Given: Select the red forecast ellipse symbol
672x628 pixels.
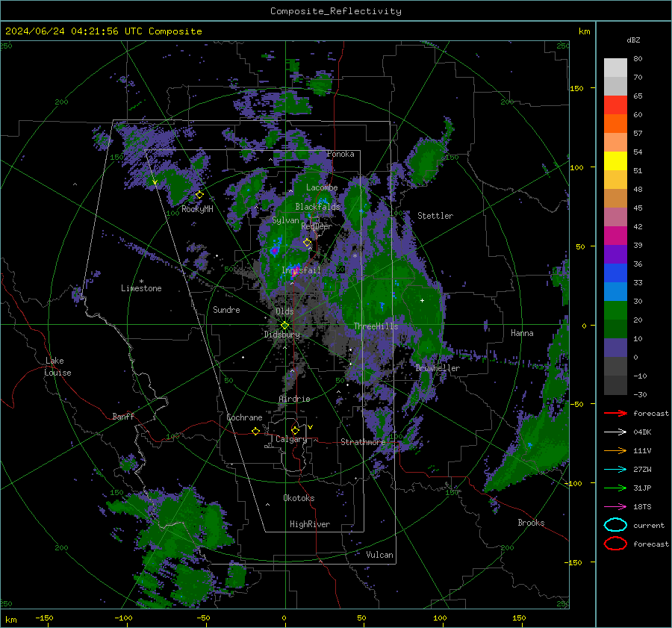Looking at the screenshot, I should point(615,544).
